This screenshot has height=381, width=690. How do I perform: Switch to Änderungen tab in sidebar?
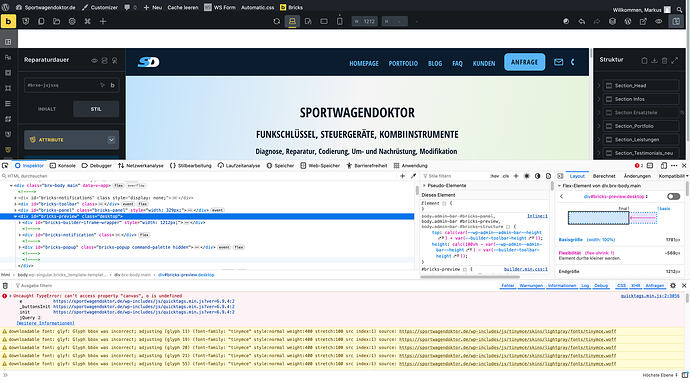click(636, 176)
